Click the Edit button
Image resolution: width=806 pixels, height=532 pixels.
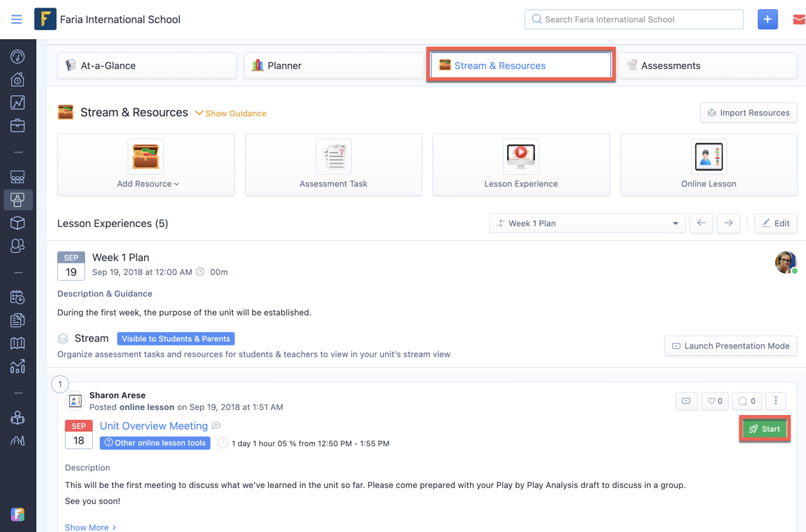click(775, 223)
